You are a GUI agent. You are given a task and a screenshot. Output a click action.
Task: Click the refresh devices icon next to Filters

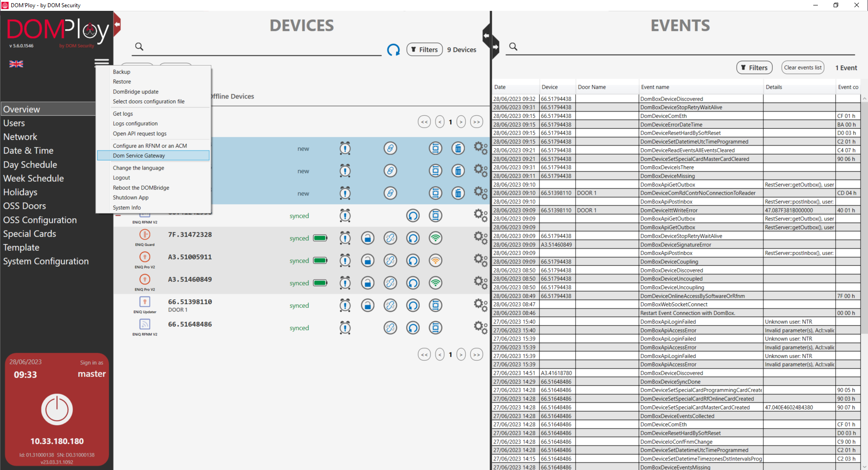[x=393, y=50]
